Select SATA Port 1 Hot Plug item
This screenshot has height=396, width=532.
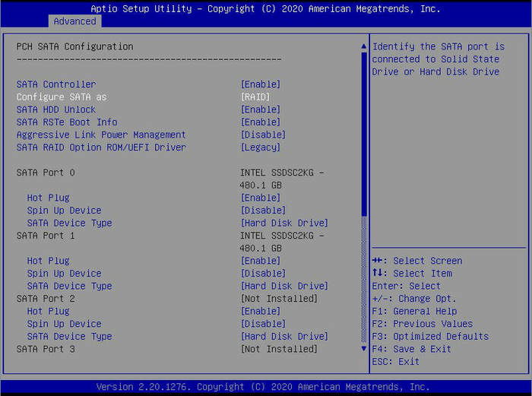coord(48,261)
